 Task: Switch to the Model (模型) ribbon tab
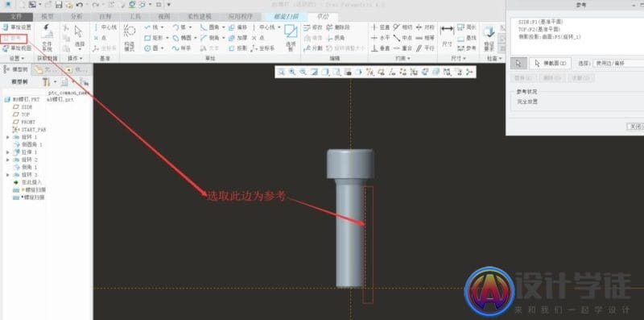point(47,17)
